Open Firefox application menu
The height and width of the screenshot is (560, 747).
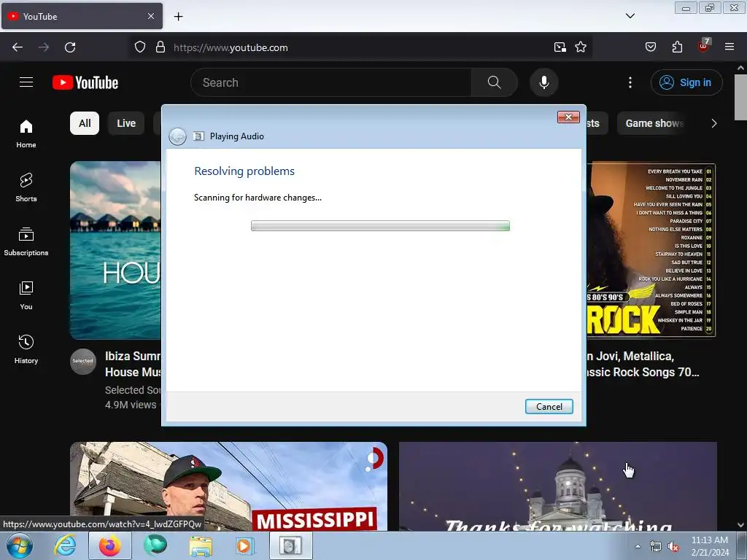coord(729,47)
